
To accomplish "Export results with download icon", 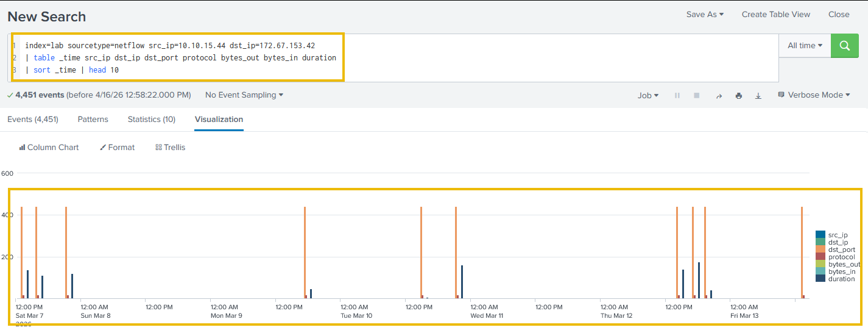I will point(758,96).
